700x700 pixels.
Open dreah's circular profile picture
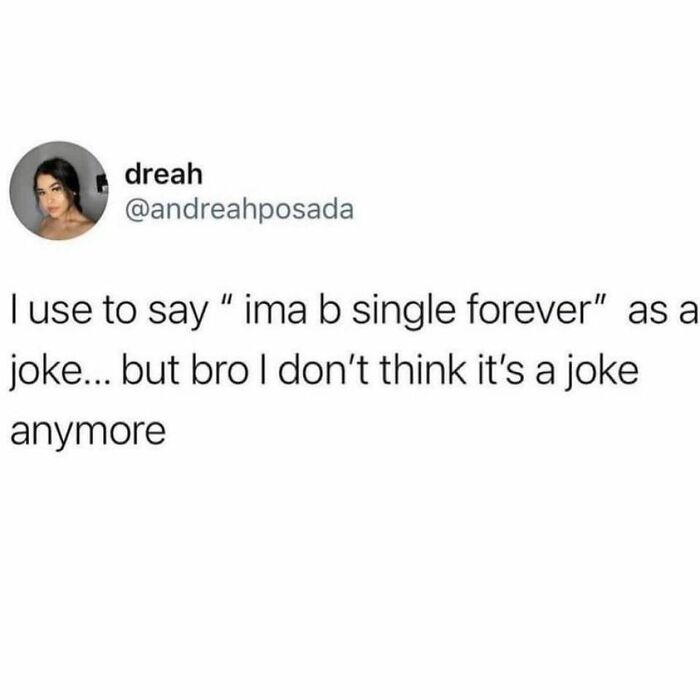tap(58, 191)
